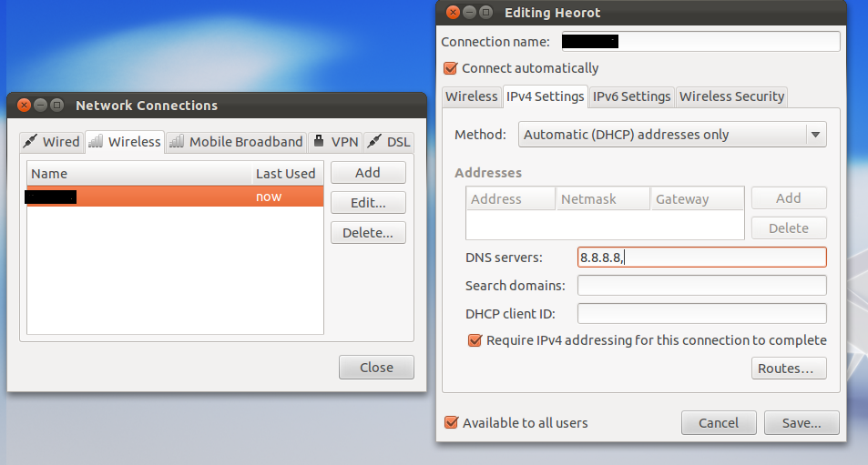Viewport: 868px width, 465px height.
Task: Minimize the Editing Heorot window
Action: (x=469, y=12)
